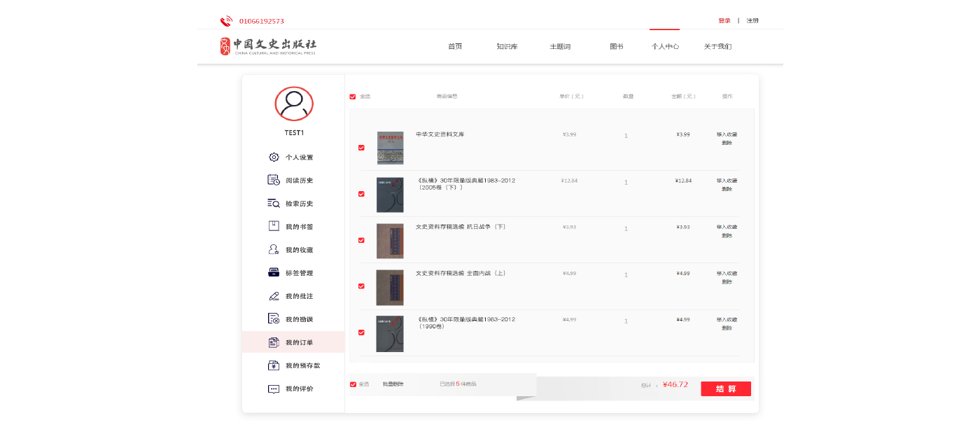Uncheck the 中华文史资料文库 item checkbox
Viewport: 980px width, 434px height.
coord(361,148)
